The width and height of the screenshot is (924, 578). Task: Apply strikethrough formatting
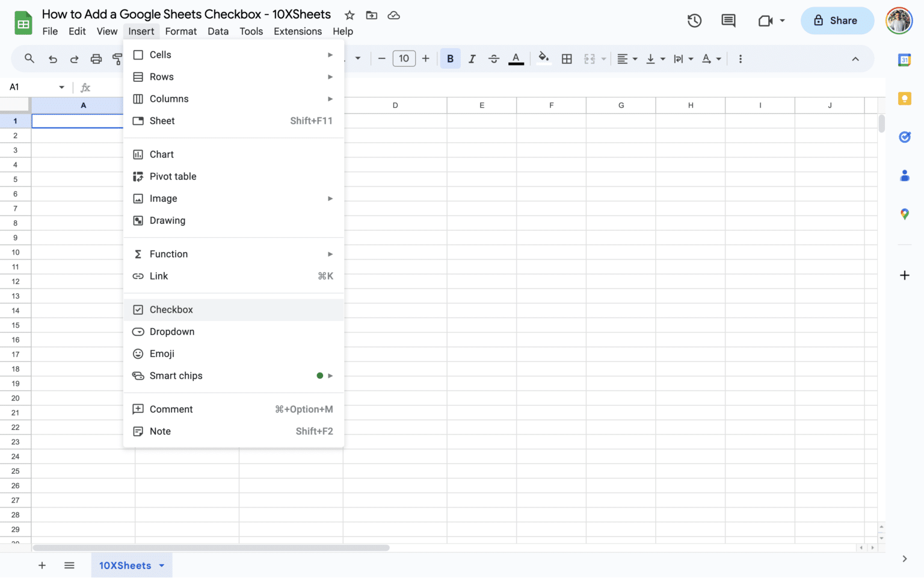[x=494, y=58]
